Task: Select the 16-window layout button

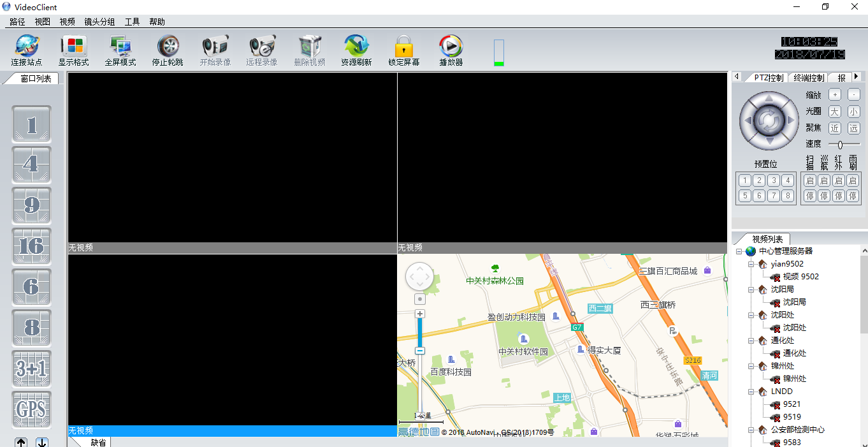Action: tap(31, 247)
